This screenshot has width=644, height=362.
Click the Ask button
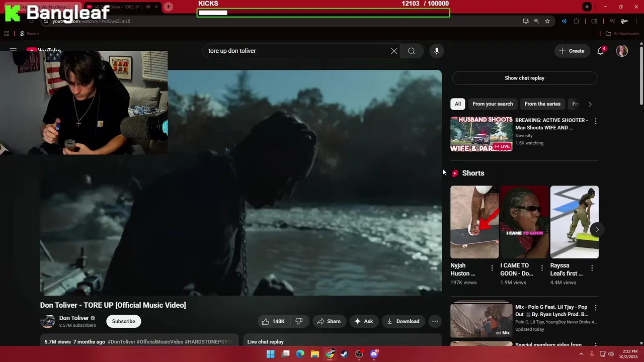pos(364,321)
